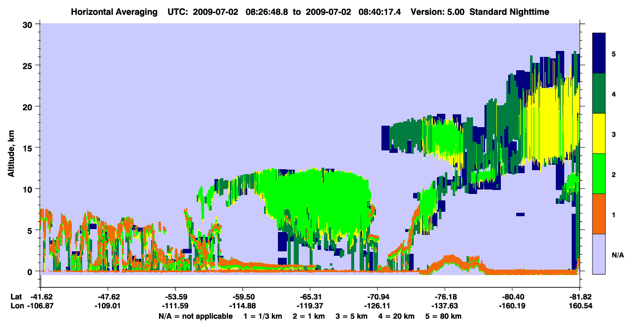
Task: Click latitude value -53.59
Action: [175, 297]
